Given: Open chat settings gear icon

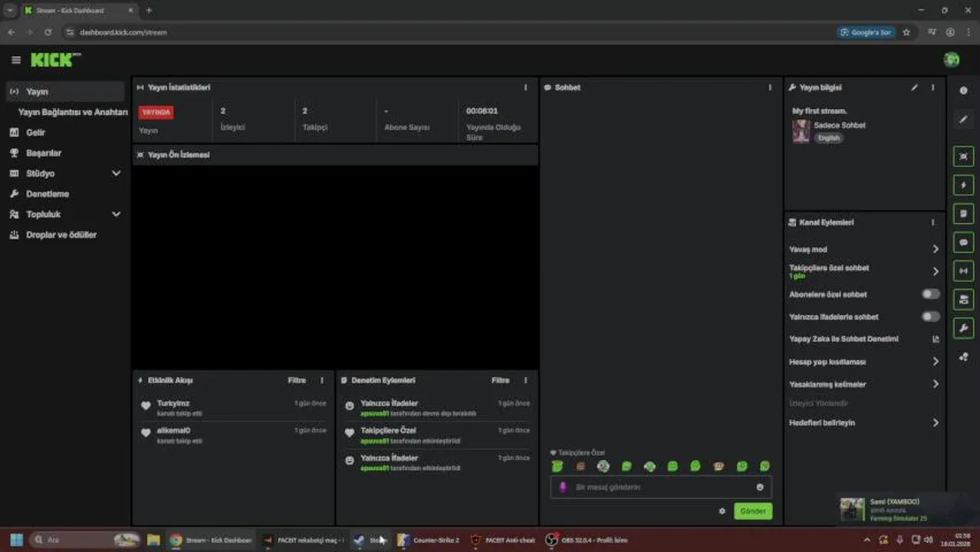Looking at the screenshot, I should [722, 511].
